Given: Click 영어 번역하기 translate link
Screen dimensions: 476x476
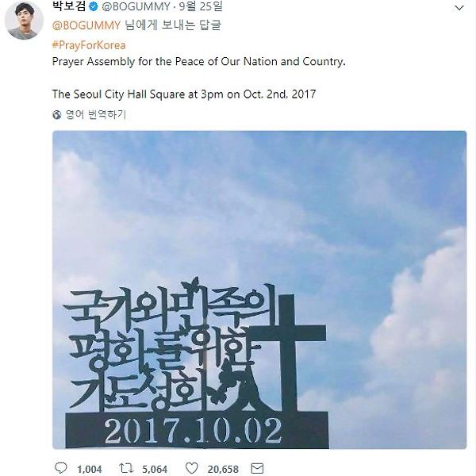Looking at the screenshot, I should coord(96,114).
